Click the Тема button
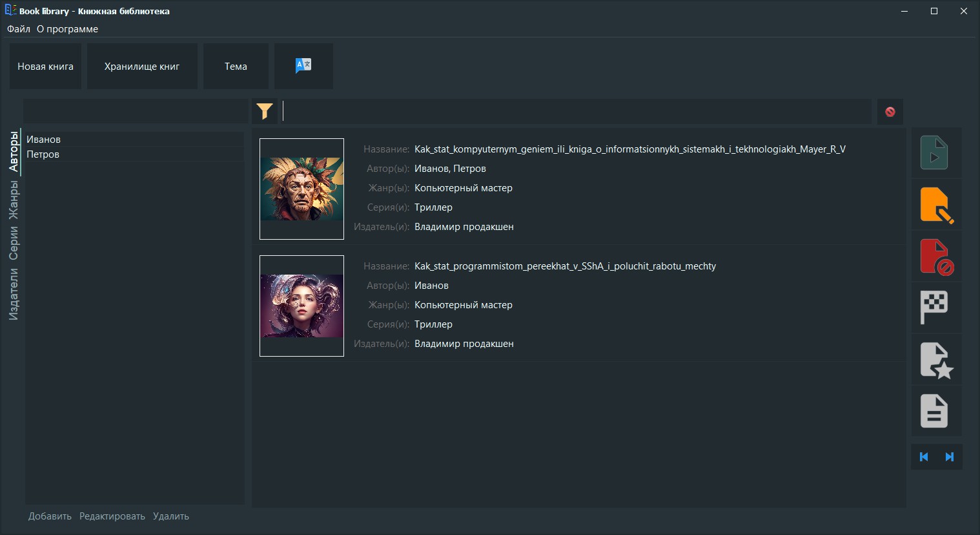 coord(236,66)
